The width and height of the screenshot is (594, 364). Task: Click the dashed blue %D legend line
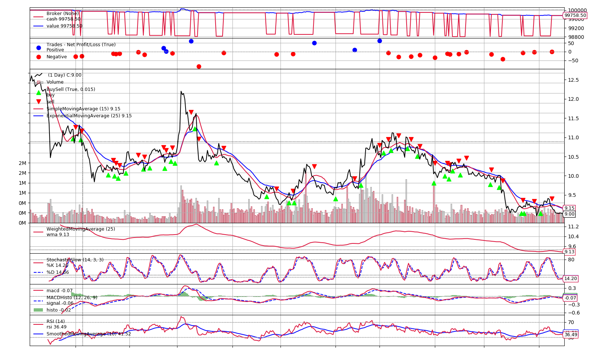(x=38, y=272)
